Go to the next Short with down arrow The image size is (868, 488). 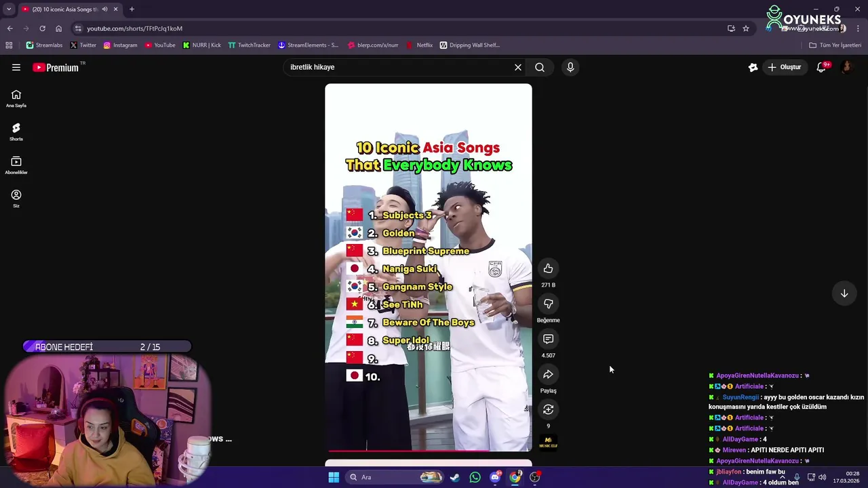point(844,293)
